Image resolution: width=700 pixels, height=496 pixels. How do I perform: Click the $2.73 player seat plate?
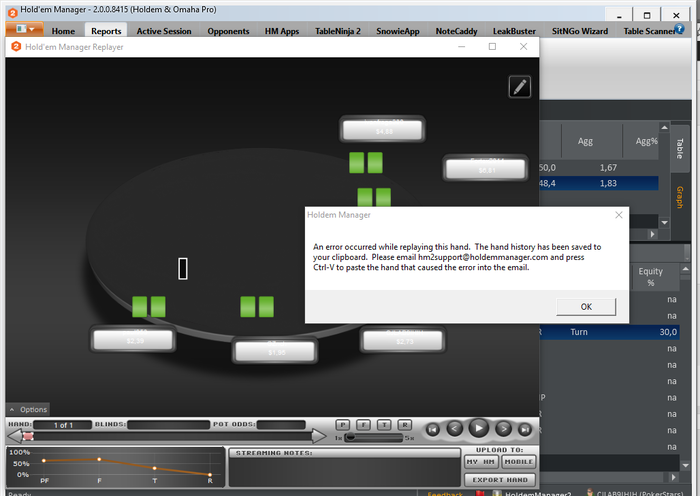[x=403, y=340]
